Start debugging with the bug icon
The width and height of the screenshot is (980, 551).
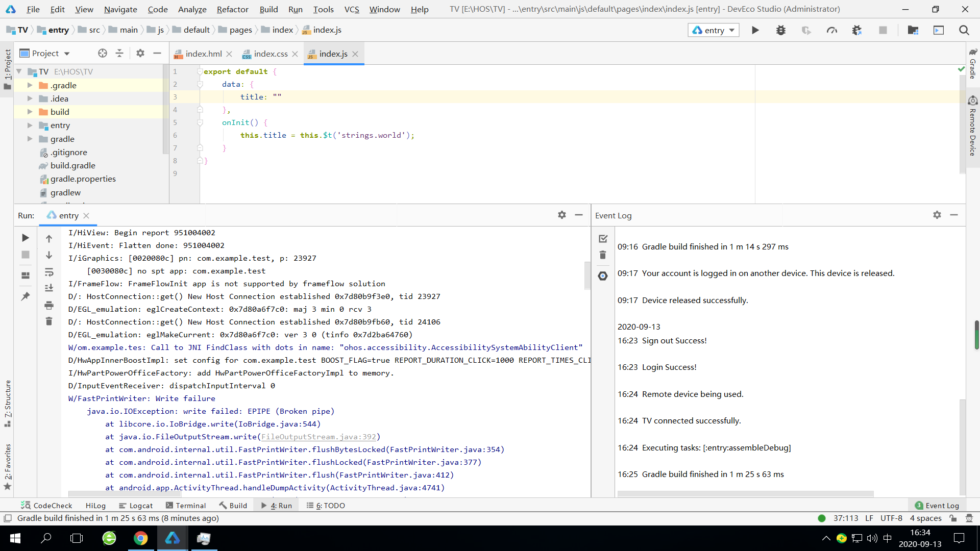(x=781, y=30)
